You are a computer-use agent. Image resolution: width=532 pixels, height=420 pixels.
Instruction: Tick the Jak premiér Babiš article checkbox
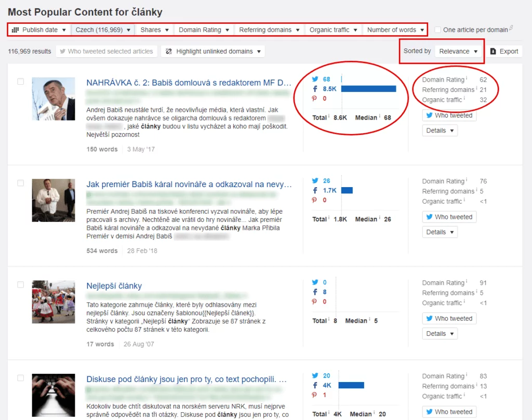pos(21,183)
